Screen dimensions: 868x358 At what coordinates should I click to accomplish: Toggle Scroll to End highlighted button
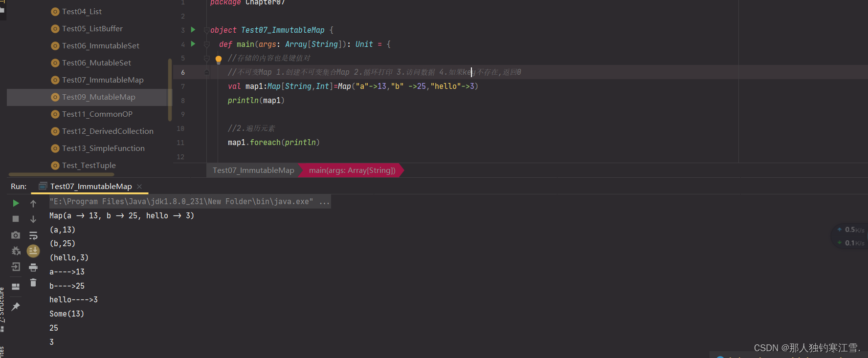pyautogui.click(x=33, y=251)
